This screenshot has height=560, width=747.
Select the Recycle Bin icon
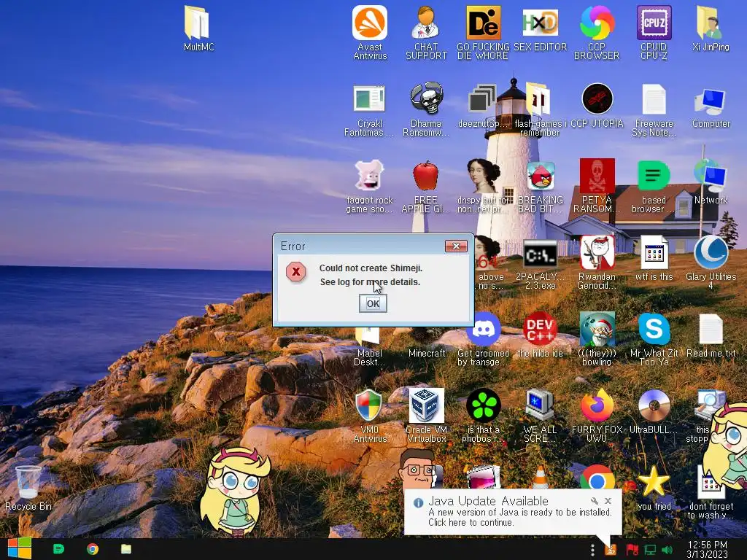pyautogui.click(x=28, y=482)
